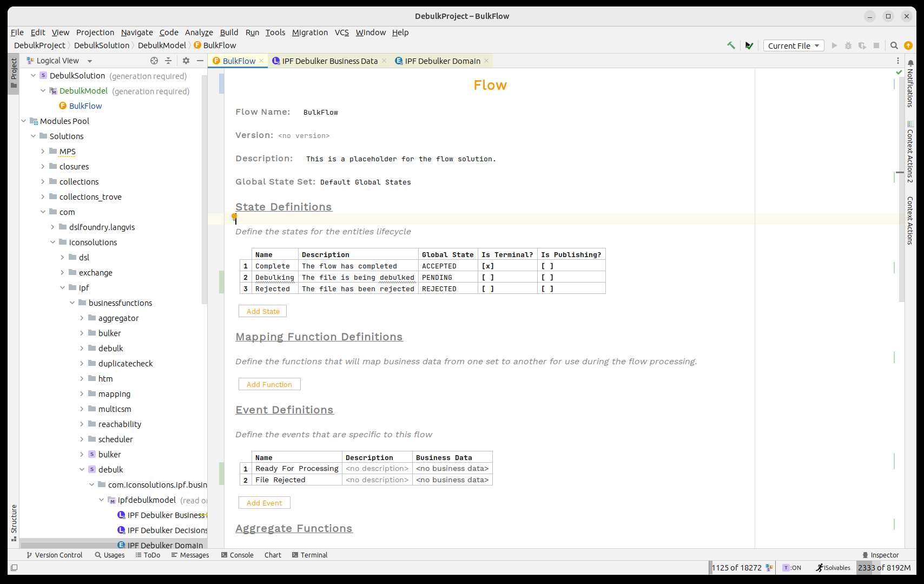The width and height of the screenshot is (924, 584).
Task: Open the Migration menu
Action: [x=309, y=32]
